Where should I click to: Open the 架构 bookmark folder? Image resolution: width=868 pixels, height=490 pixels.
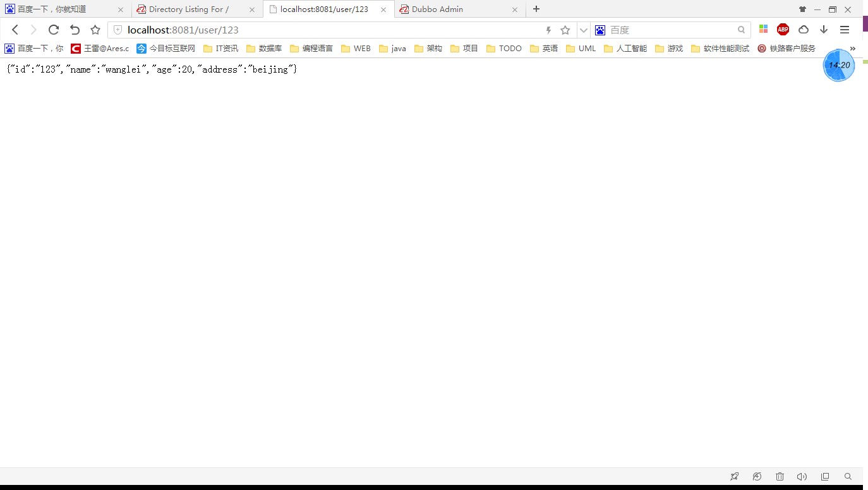tap(428, 49)
